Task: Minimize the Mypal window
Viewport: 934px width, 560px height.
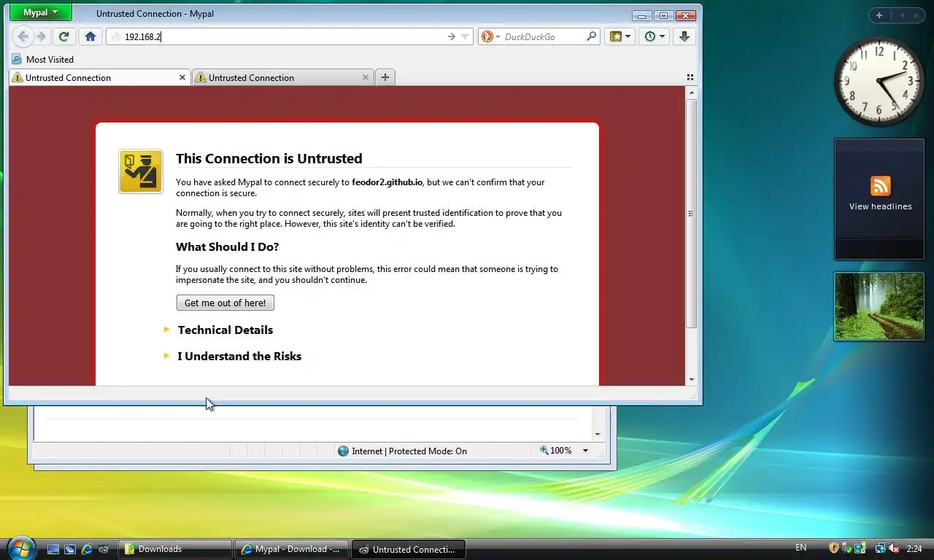Action: (642, 15)
